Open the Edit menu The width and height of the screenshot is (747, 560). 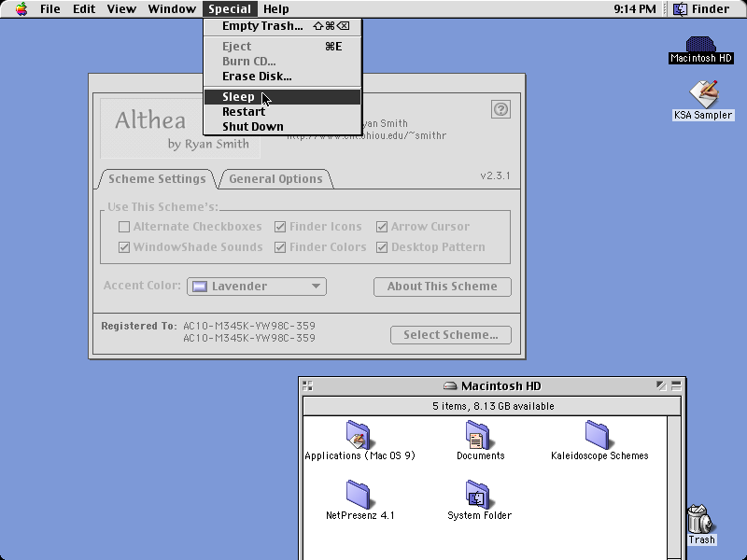[84, 9]
